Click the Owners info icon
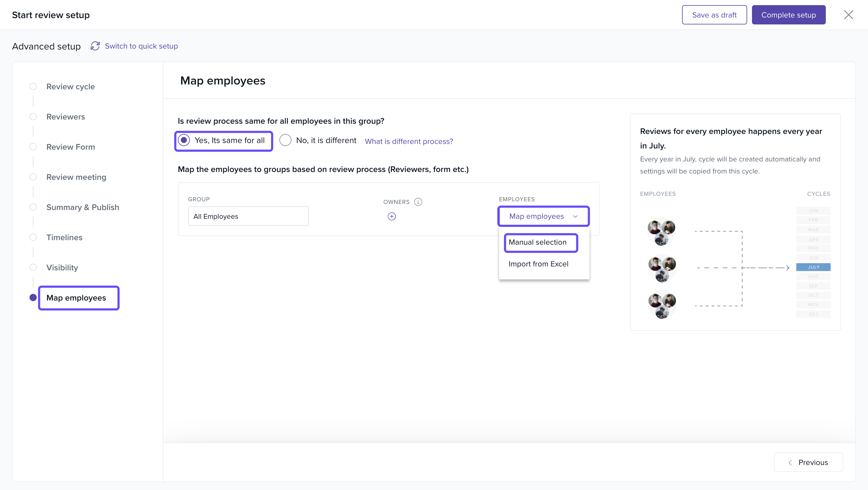Image resolution: width=868 pixels, height=490 pixels. tap(418, 202)
